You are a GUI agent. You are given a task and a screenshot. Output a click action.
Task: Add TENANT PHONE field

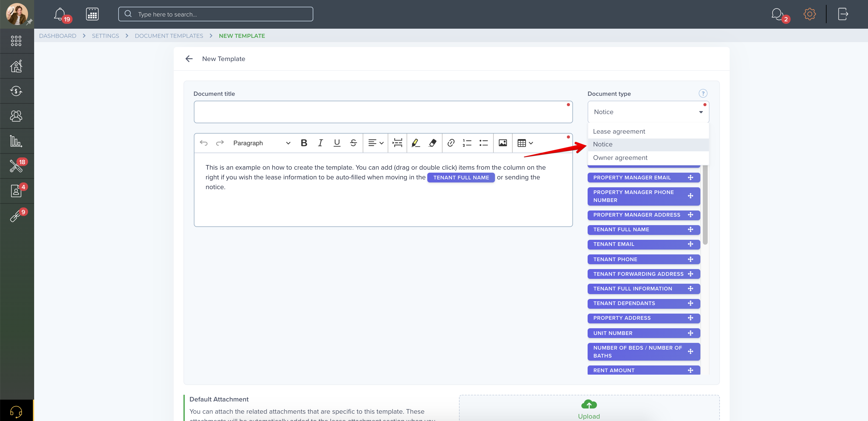[644, 259]
